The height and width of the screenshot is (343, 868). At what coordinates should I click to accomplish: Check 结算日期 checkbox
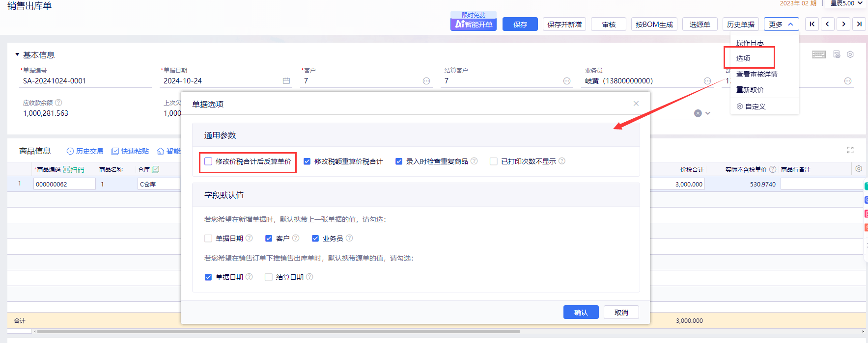pos(269,277)
